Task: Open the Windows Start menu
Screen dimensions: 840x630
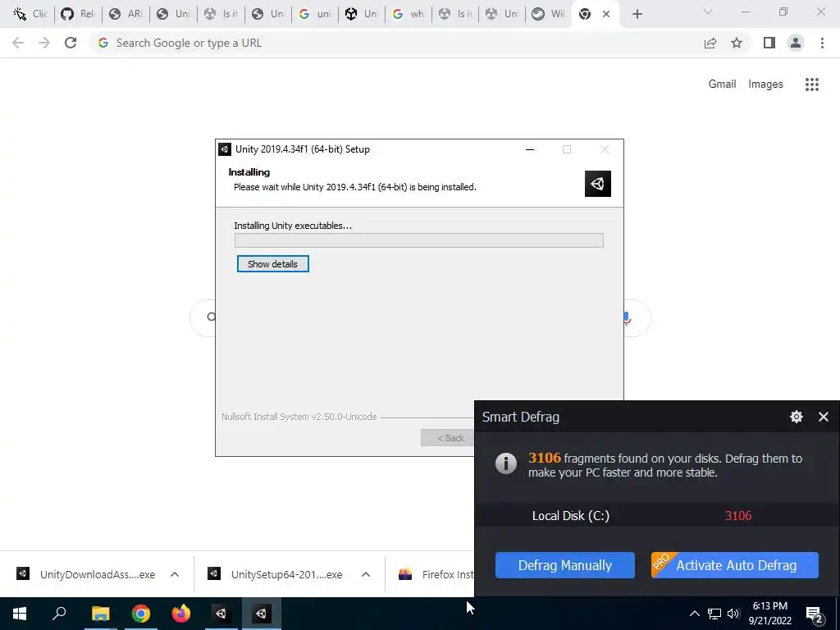Action: 20,614
